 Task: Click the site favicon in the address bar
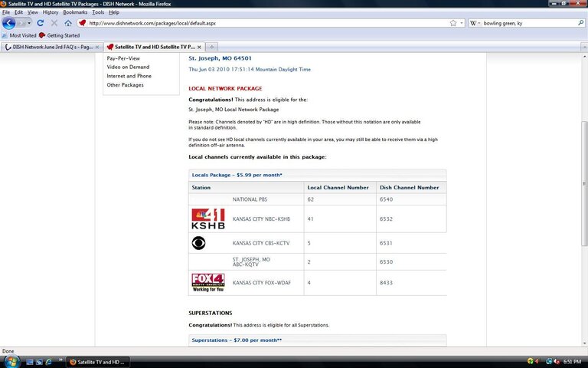click(83, 23)
